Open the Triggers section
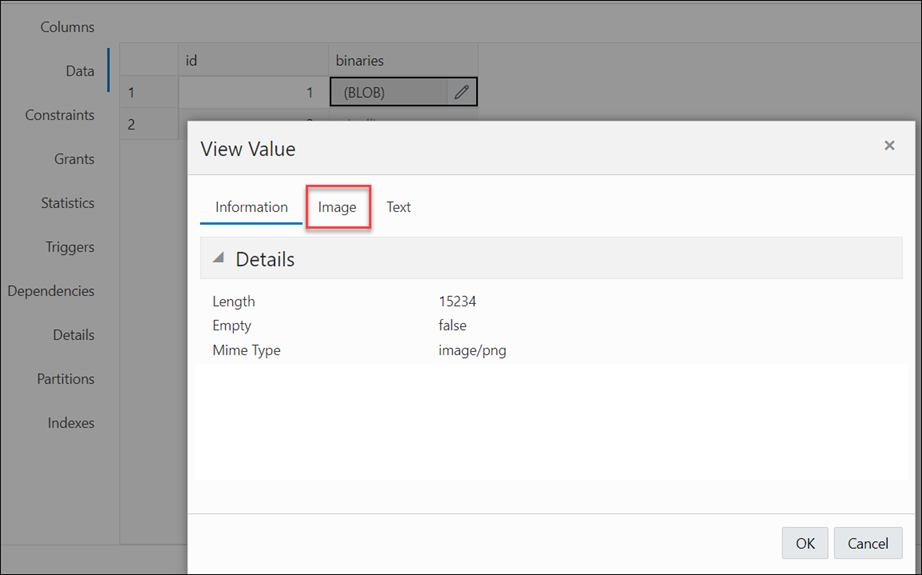 tap(70, 247)
